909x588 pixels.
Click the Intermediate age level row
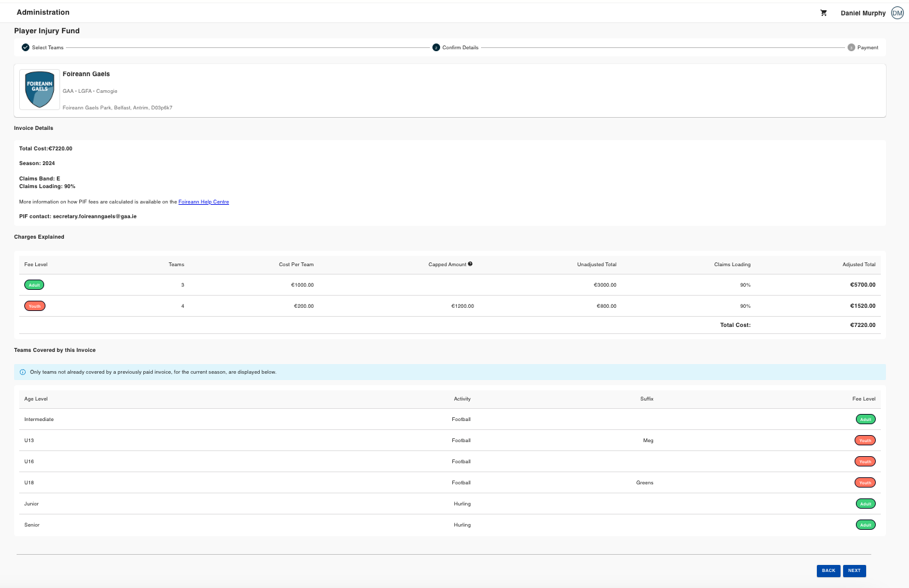450,419
